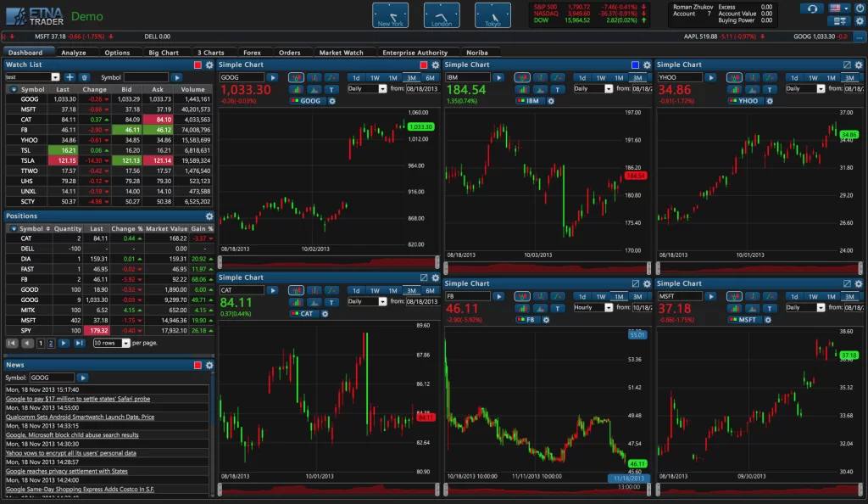Toggle the red link square on Watch List
This screenshot has width=868, height=504.
tap(198, 64)
